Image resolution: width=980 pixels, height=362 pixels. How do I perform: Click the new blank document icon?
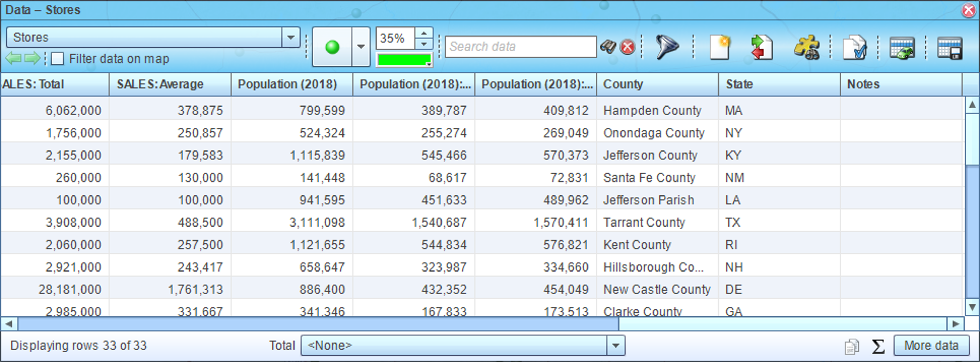coord(720,47)
